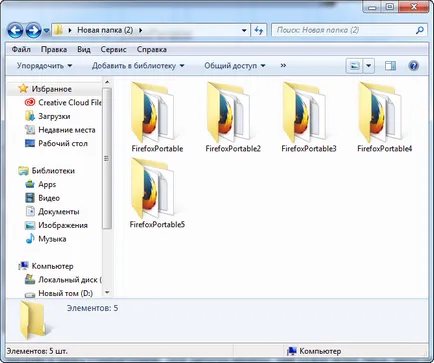434x363 pixels.
Task: Click the up arrow of navigation scrollbar
Action: click(x=107, y=82)
